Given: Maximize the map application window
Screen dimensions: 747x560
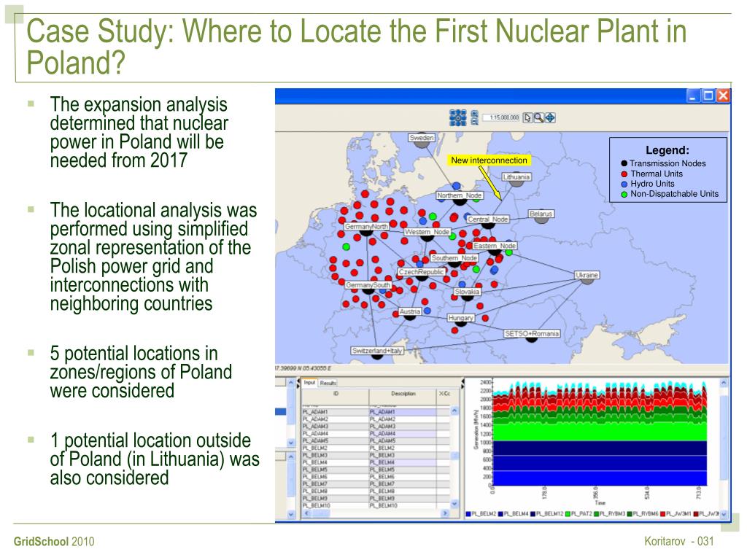Looking at the screenshot, I should coord(708,96).
